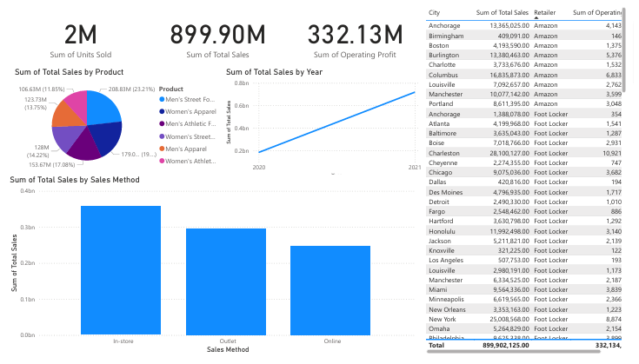The height and width of the screenshot is (364, 639).
Task: Click the 332.13M Operating Profit card
Action: click(356, 42)
